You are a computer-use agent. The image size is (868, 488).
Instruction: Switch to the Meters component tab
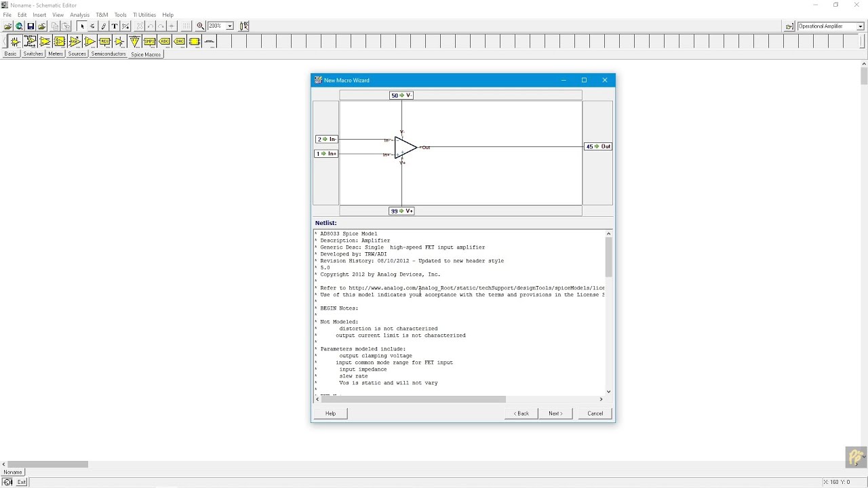56,54
